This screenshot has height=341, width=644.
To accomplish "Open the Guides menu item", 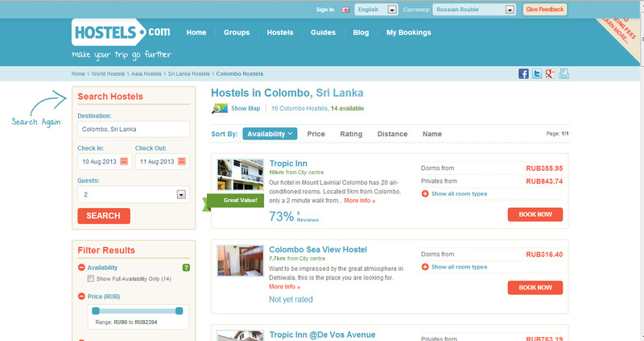I will point(324,32).
